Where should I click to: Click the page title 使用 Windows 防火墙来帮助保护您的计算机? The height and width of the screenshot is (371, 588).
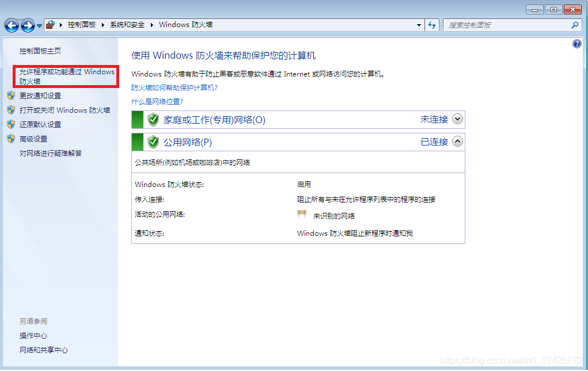coord(223,56)
